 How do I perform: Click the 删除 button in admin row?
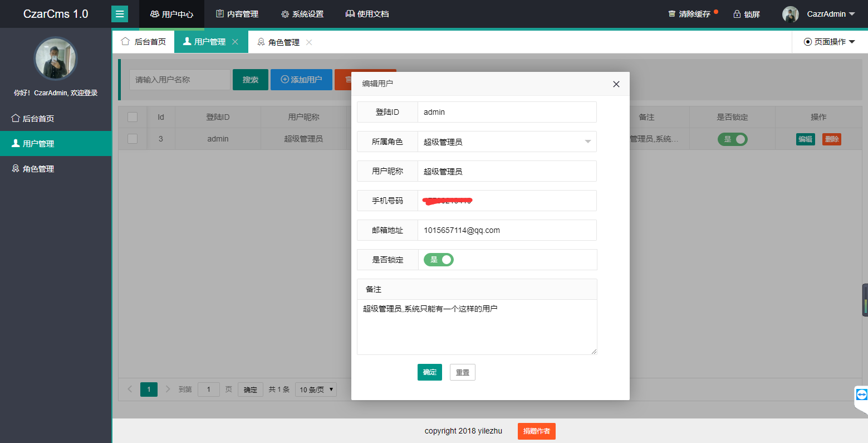tap(832, 139)
